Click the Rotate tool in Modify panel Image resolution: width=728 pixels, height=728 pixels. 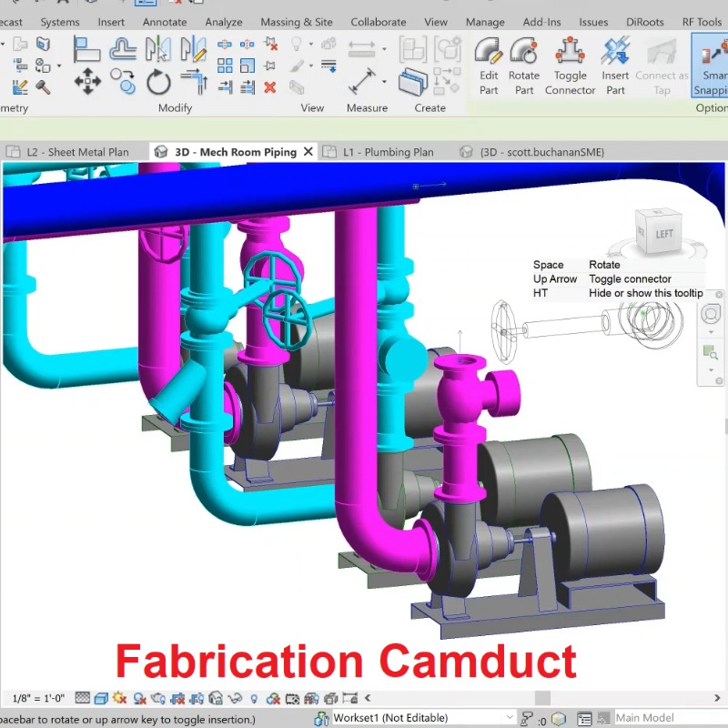[158, 84]
